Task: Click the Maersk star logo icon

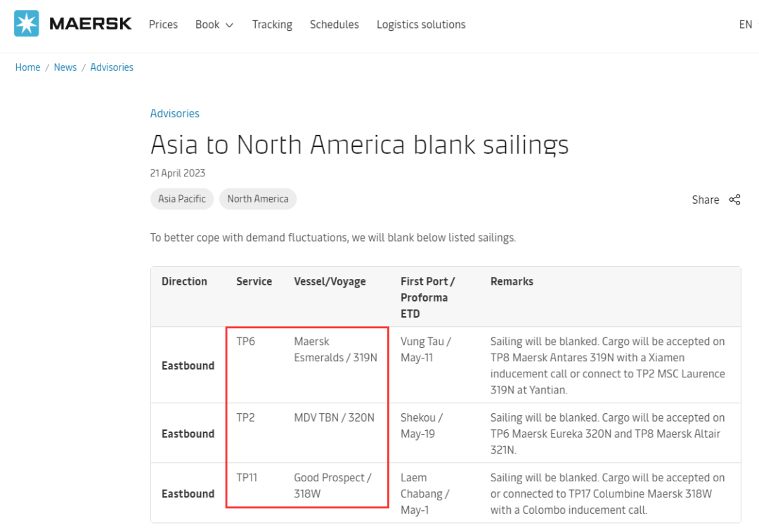Action: [27, 23]
